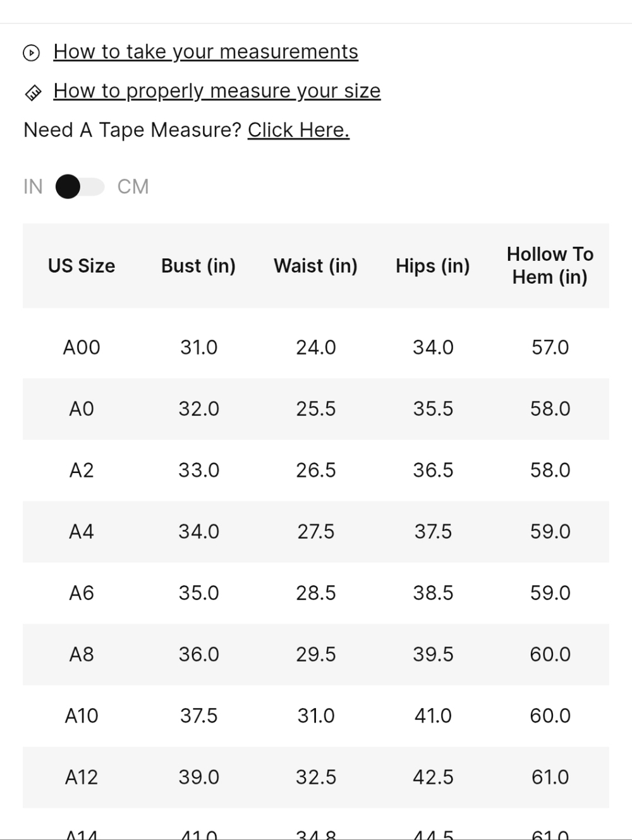Click the US Size column header
This screenshot has height=840, width=632.
pyautogui.click(x=82, y=266)
